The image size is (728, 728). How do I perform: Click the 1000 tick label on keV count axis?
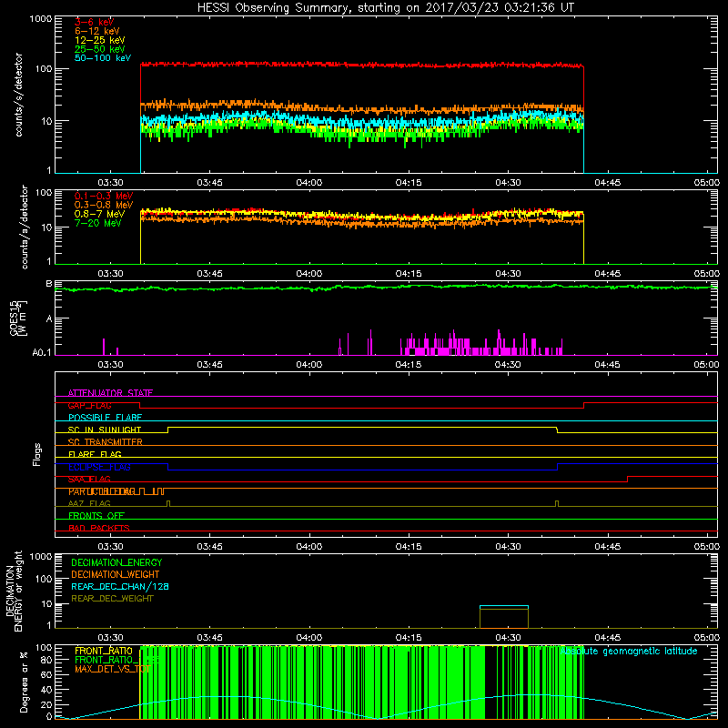click(x=41, y=19)
